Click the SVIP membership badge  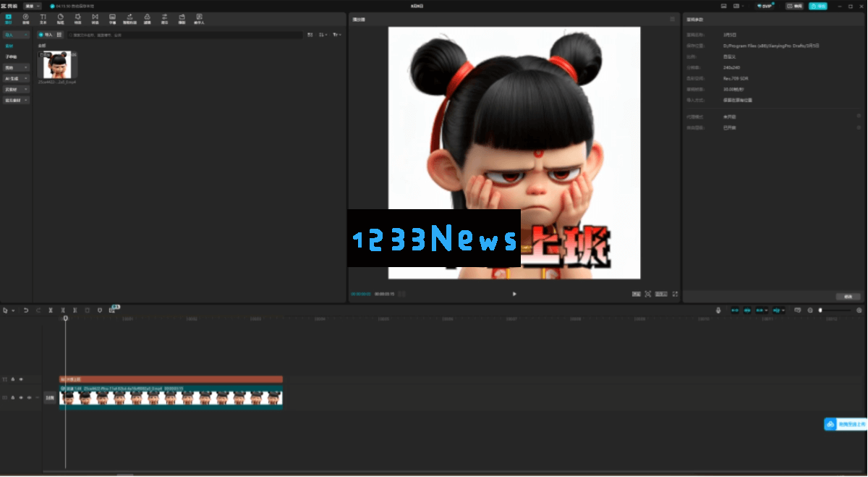pos(765,6)
